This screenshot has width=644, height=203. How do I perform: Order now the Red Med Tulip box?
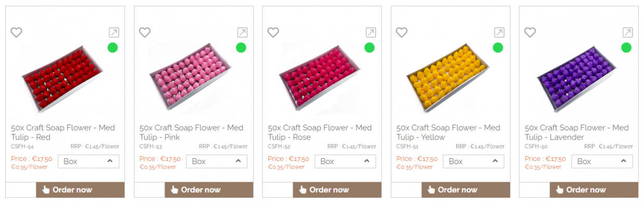(80, 190)
